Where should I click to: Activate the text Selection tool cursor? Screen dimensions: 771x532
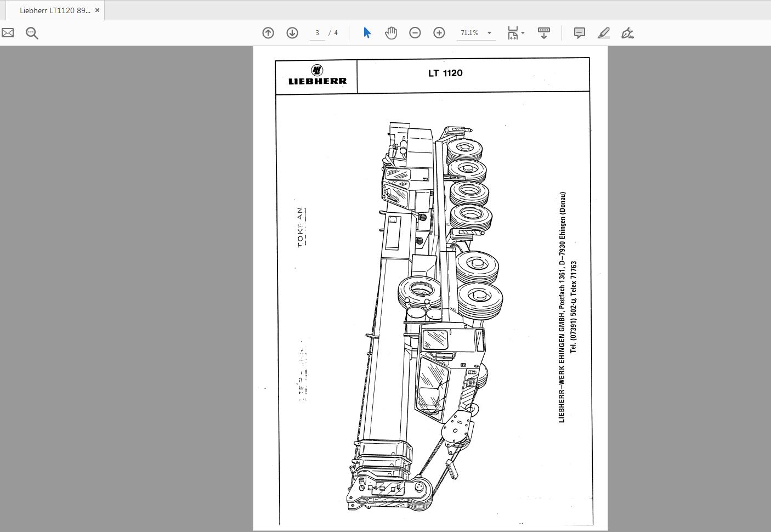pos(366,33)
